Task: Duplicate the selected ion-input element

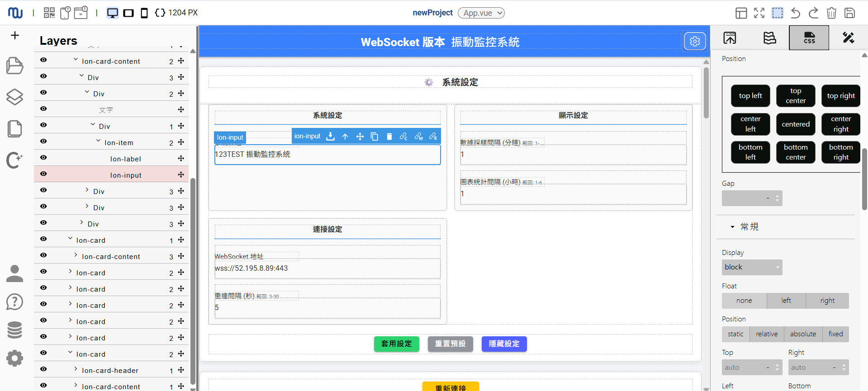Action: (375, 137)
